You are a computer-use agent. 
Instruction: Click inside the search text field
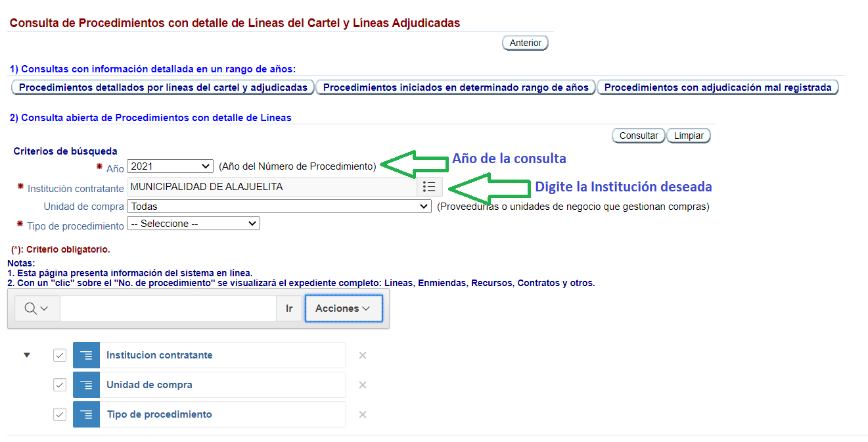[168, 308]
